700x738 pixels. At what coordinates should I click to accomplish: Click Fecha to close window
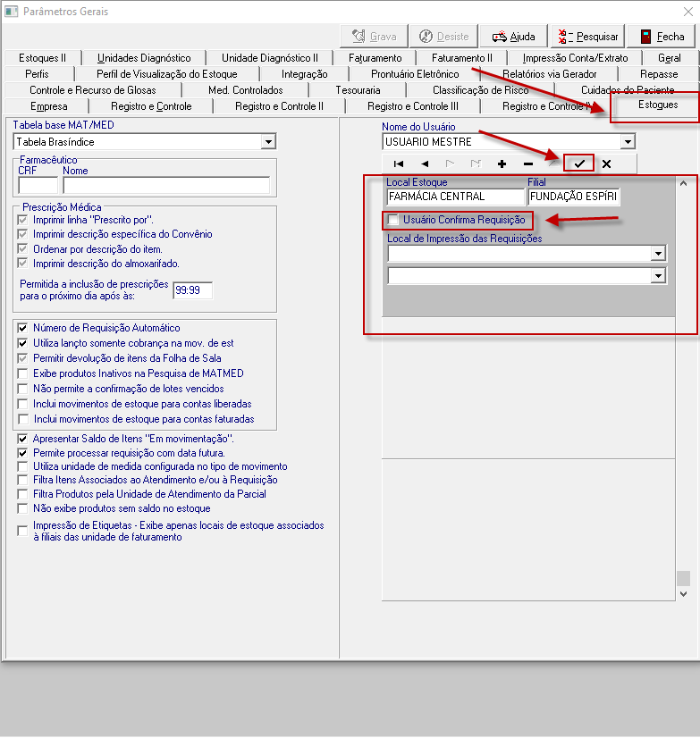(662, 37)
